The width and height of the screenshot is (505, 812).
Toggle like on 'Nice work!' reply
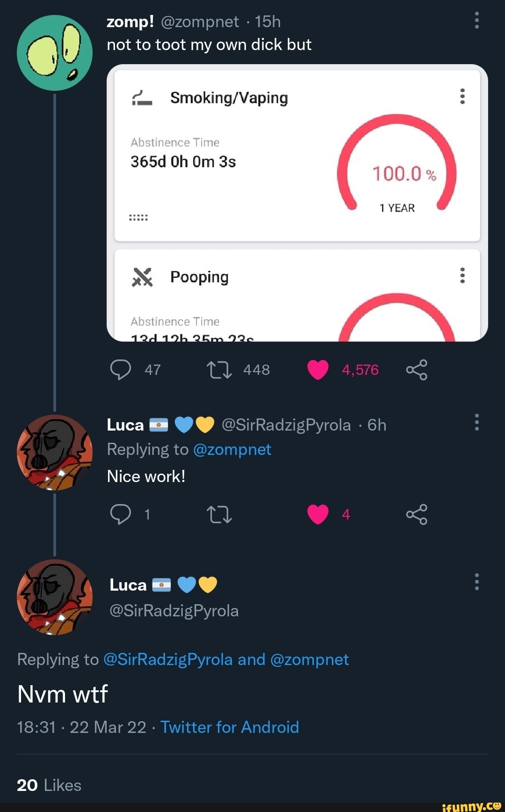click(x=318, y=514)
